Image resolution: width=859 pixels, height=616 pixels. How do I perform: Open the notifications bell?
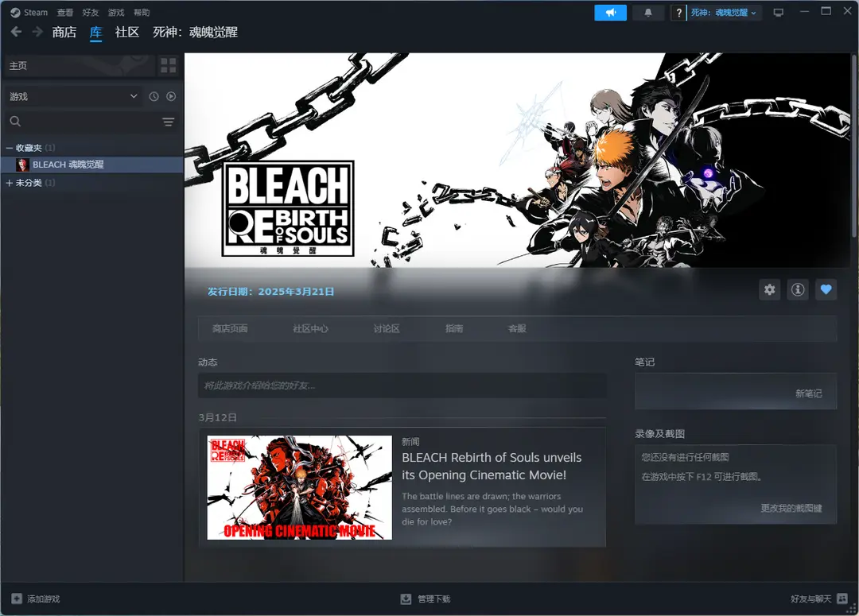click(648, 13)
